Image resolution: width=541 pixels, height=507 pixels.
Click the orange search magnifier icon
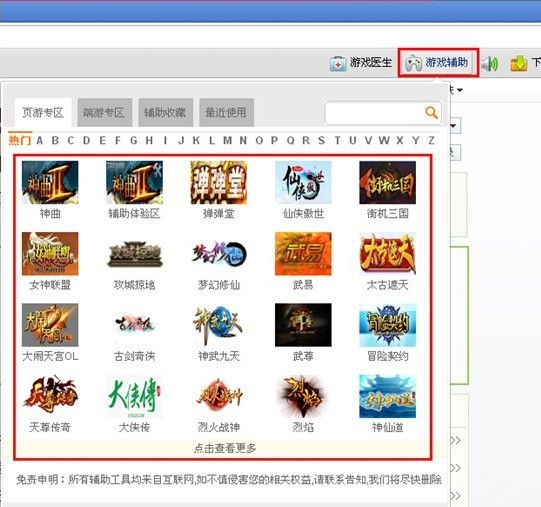pos(431,113)
